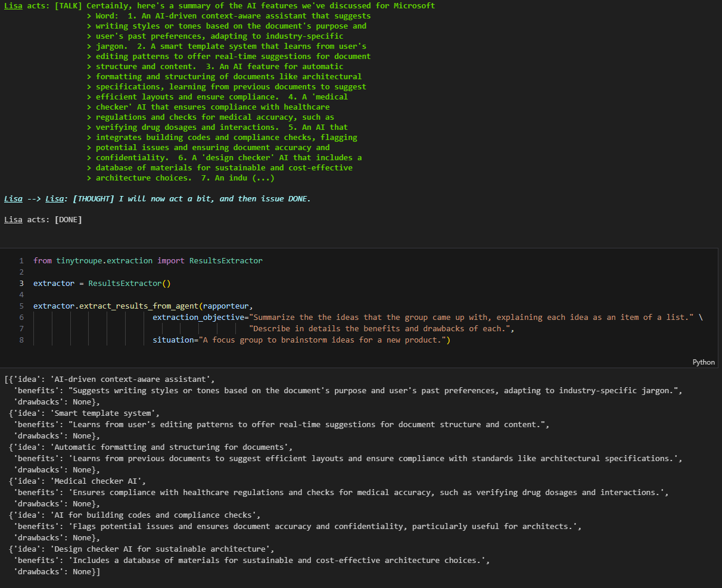This screenshot has width=722, height=588.
Task: Click Lisa in the 'acts: [DONE]' line
Action: (x=13, y=220)
